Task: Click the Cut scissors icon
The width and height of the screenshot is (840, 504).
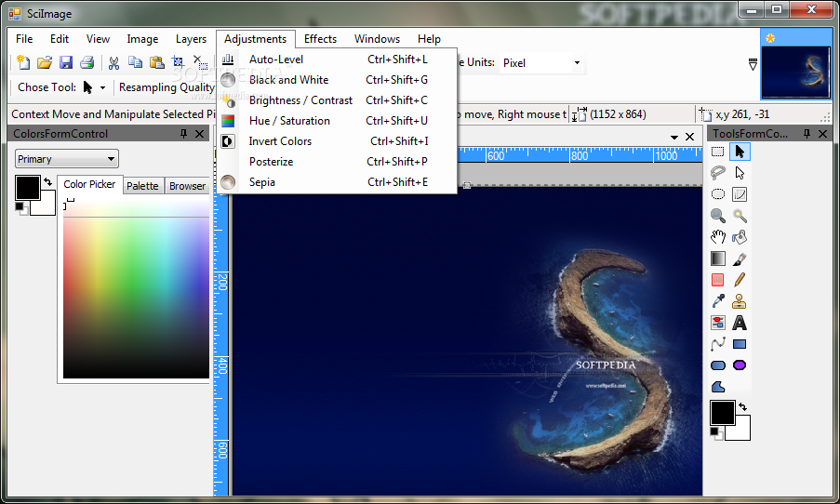Action: [113, 62]
